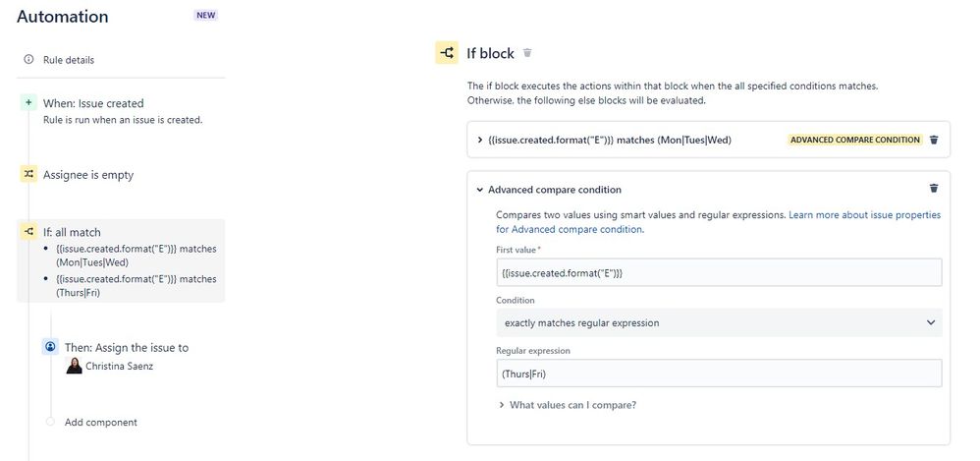Screen dimensions: 980x461
Task: Click the If all match branch icon
Action: (x=28, y=232)
